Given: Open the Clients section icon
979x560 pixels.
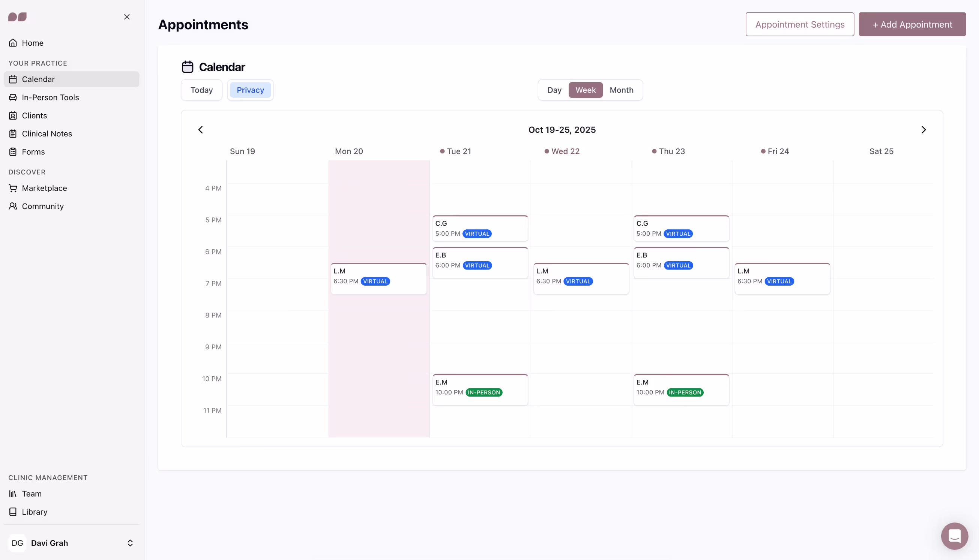Looking at the screenshot, I should 13,115.
